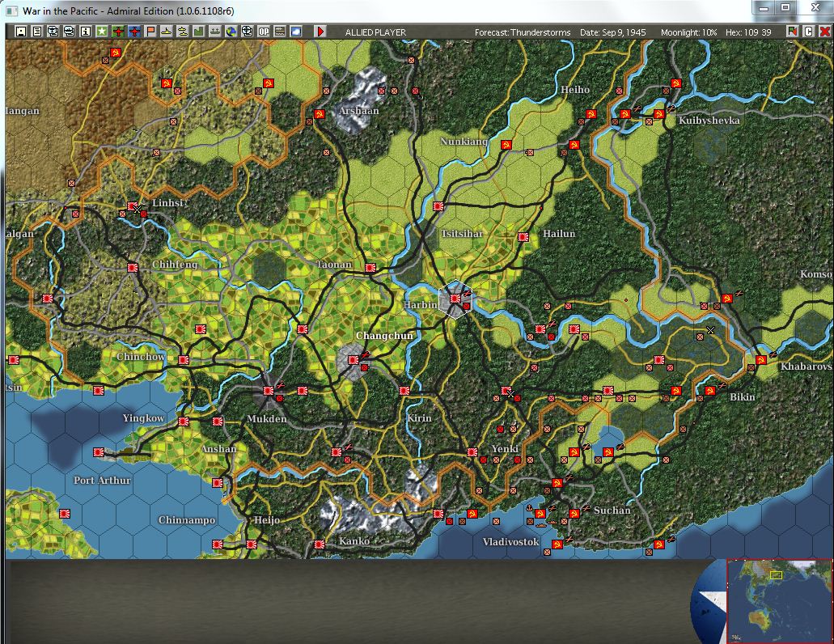Screen dimensions: 834x644
Task: Select the Japanese base icon near Yenki
Action: tap(472, 452)
